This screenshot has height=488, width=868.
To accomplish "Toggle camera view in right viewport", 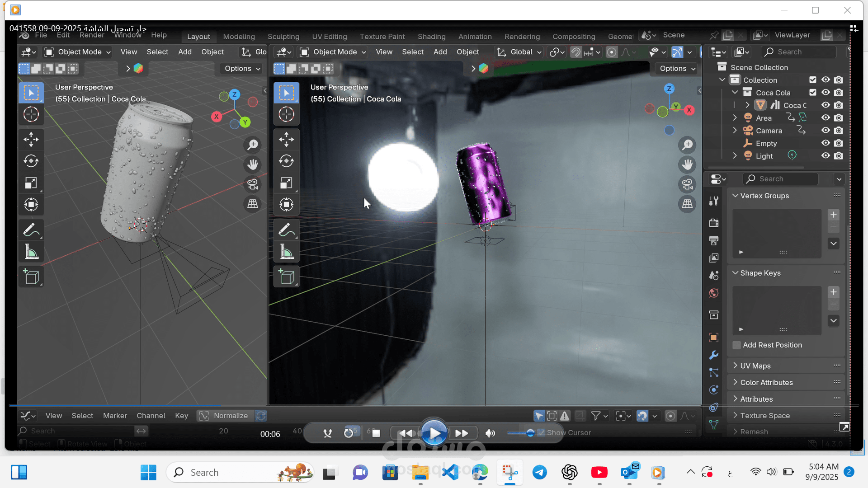I will tap(687, 184).
